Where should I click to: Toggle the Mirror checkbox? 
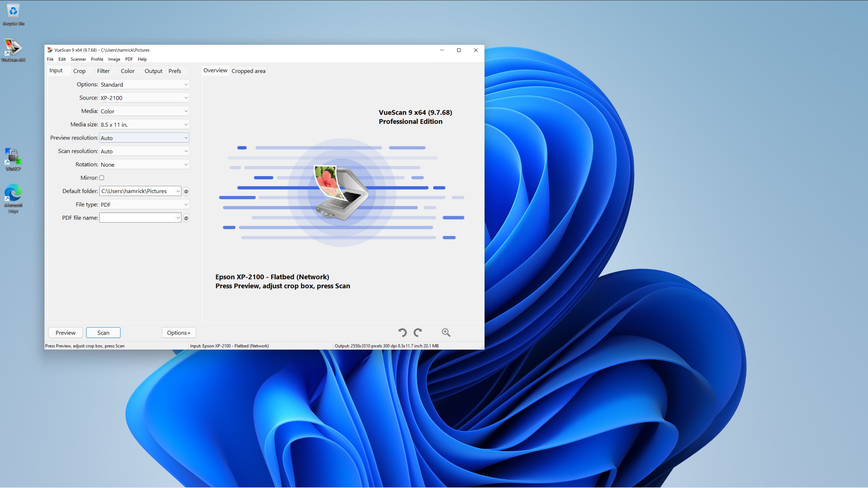tap(101, 178)
